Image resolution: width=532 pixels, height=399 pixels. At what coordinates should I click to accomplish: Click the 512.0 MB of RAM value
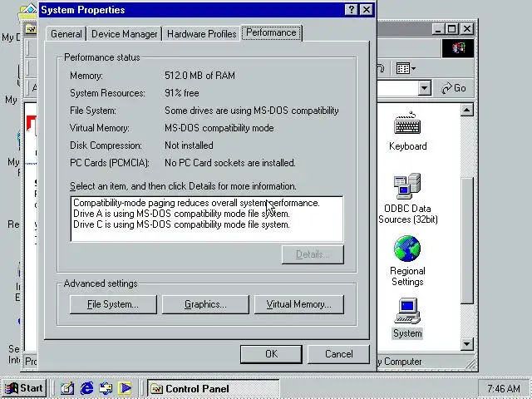199,76
